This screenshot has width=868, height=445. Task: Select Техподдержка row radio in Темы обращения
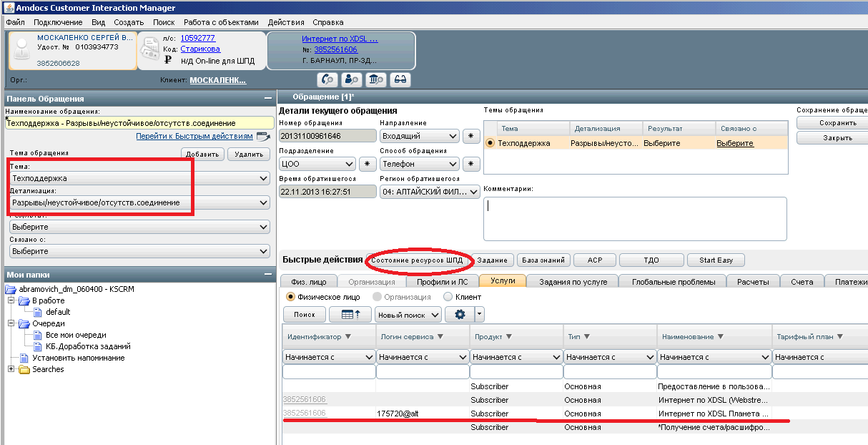[490, 143]
